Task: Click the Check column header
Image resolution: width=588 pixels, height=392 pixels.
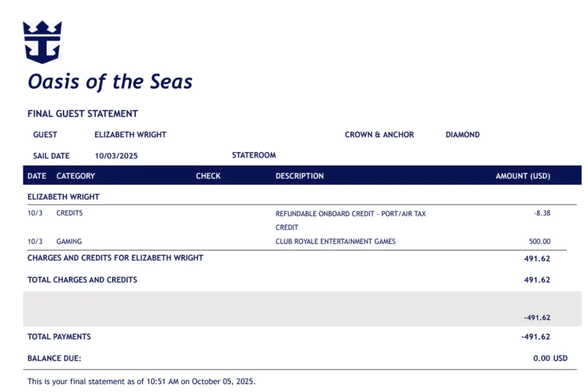Action: (208, 176)
